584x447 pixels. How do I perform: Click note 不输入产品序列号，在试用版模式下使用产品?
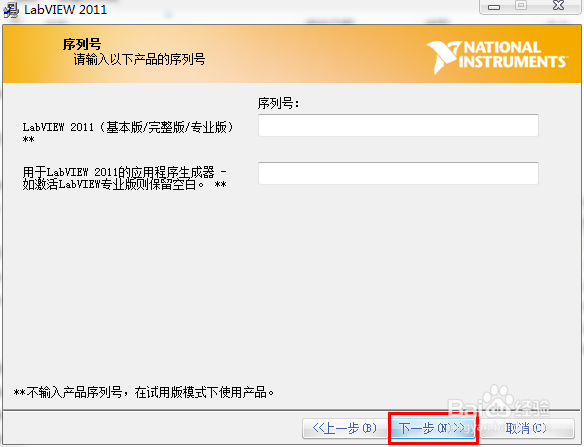(144, 392)
